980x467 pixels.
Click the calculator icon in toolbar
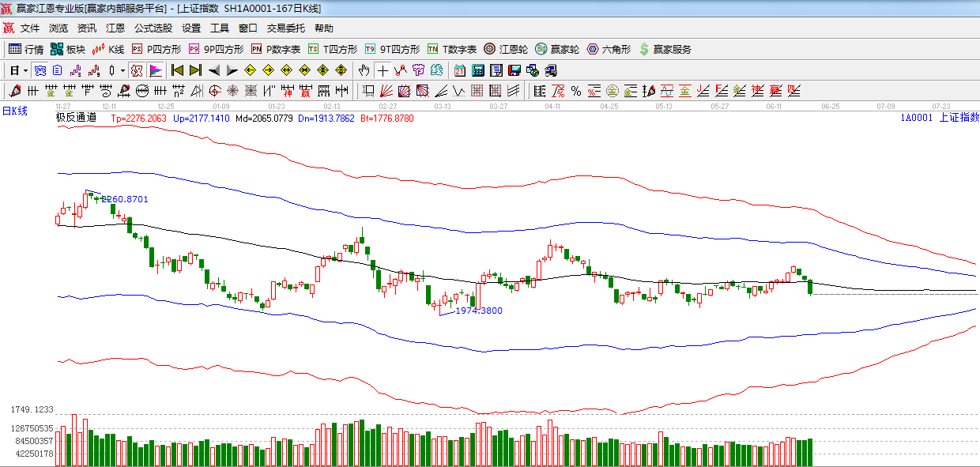tap(477, 70)
